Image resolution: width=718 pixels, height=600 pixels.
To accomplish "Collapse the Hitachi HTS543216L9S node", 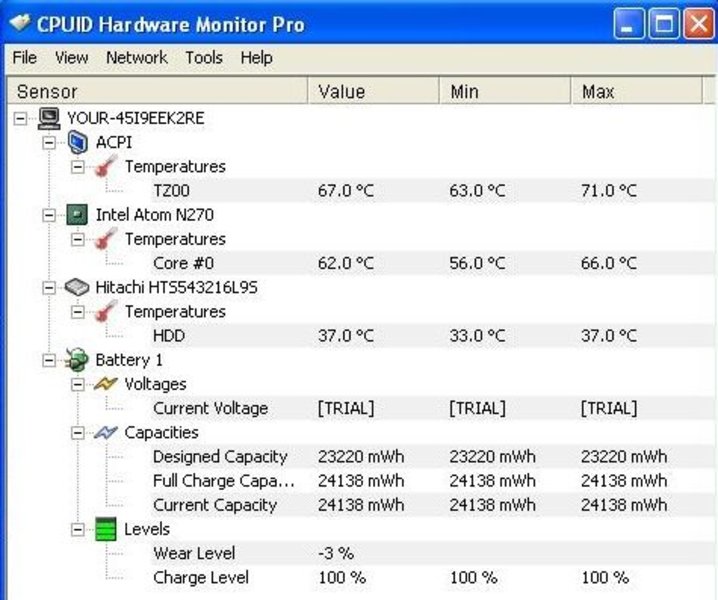I will [x=49, y=288].
